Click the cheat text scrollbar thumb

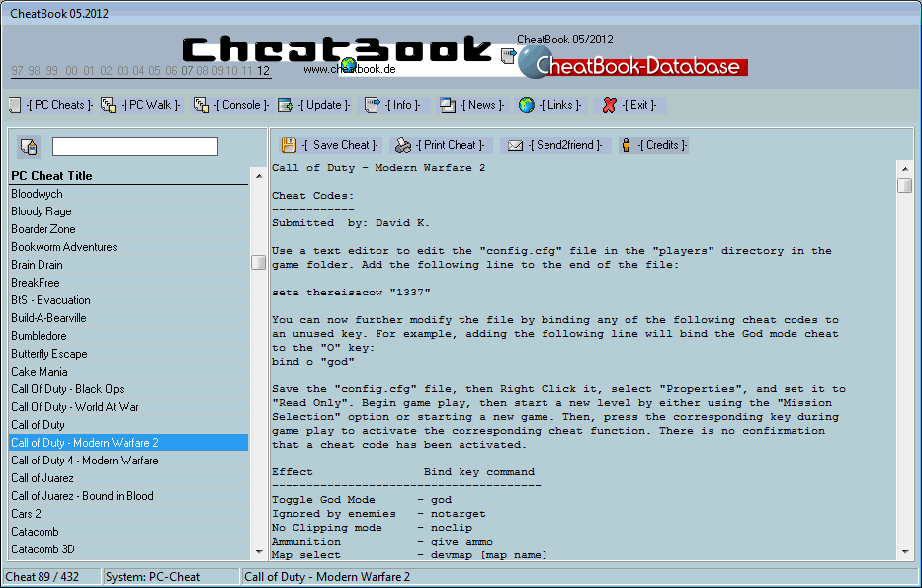coord(905,185)
